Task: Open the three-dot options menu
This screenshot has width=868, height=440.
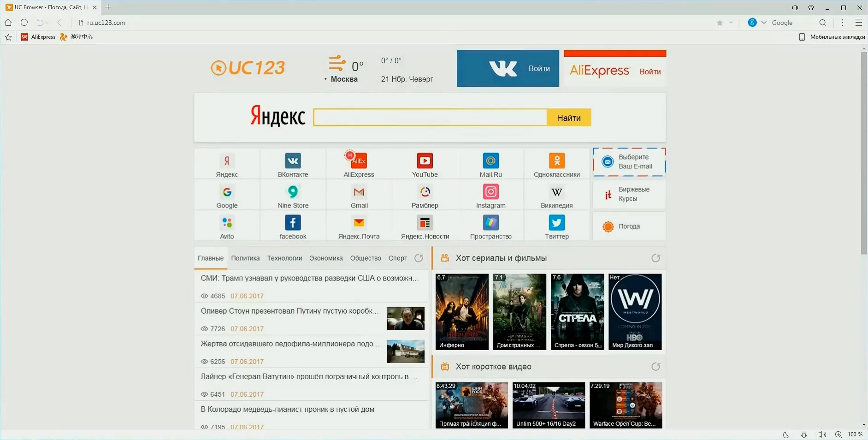Action: [843, 23]
